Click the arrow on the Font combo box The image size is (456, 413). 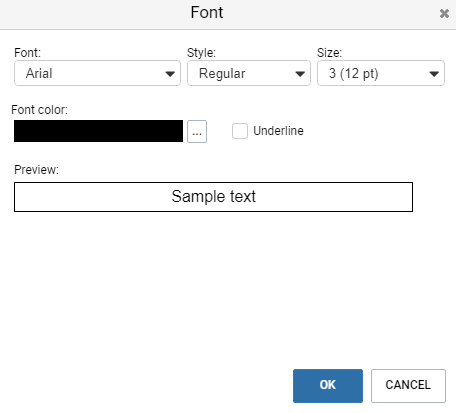[170, 74]
